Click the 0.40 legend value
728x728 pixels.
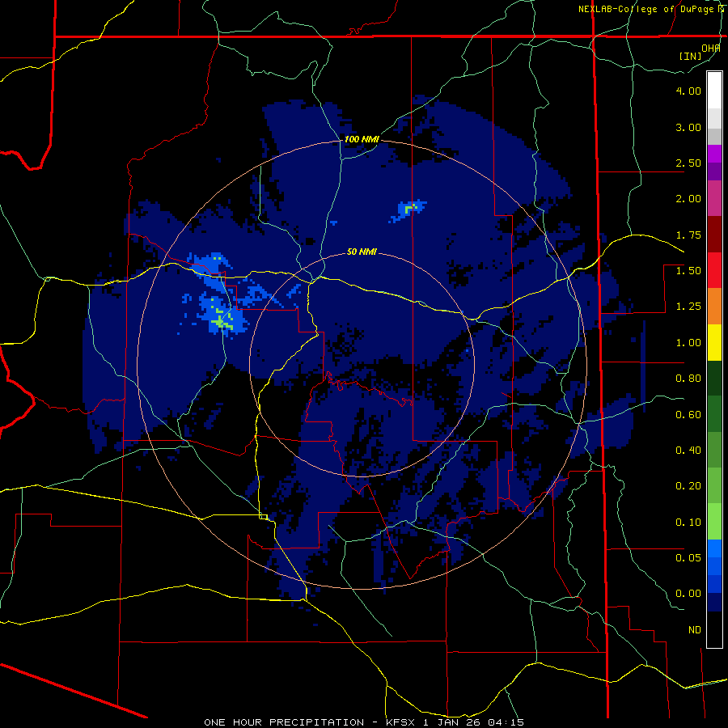688,451
